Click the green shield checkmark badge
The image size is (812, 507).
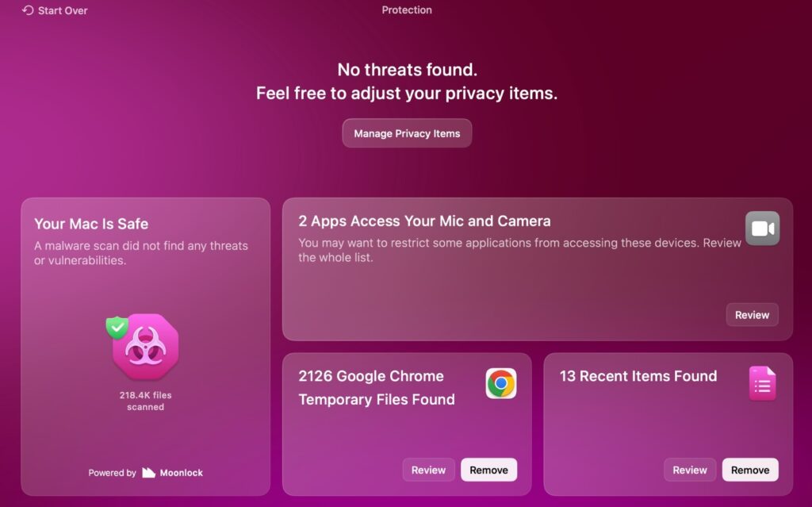tap(117, 326)
